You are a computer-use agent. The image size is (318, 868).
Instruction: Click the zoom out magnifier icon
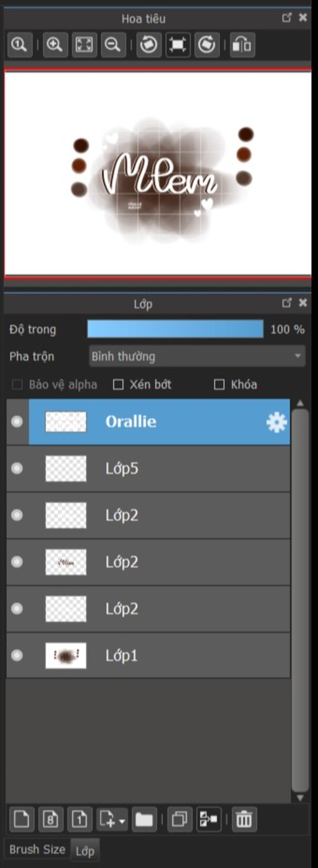(113, 45)
